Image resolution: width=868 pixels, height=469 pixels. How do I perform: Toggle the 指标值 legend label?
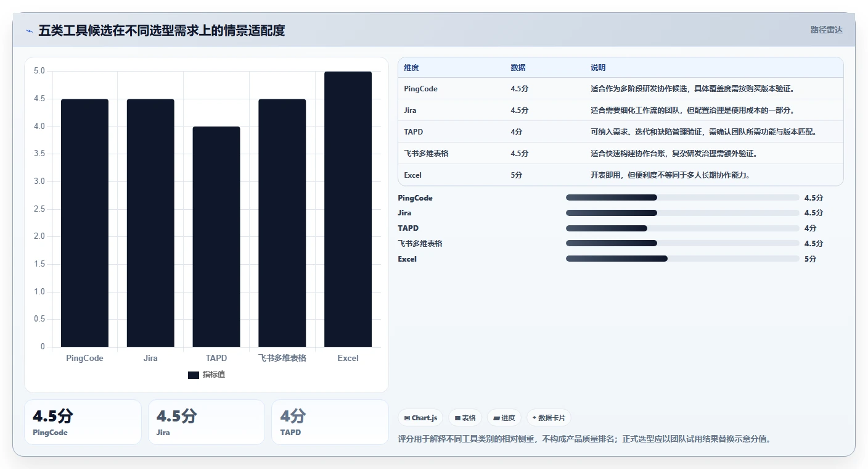pos(214,375)
